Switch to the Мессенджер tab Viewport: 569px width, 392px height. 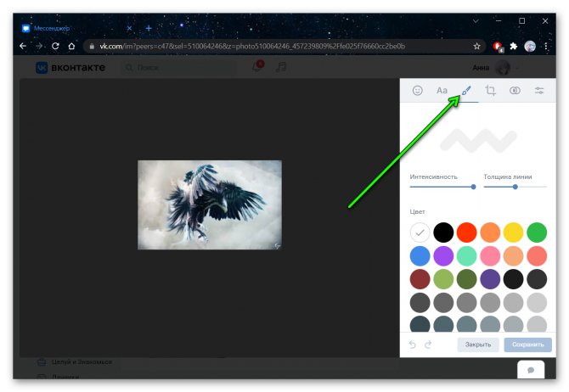pos(76,28)
